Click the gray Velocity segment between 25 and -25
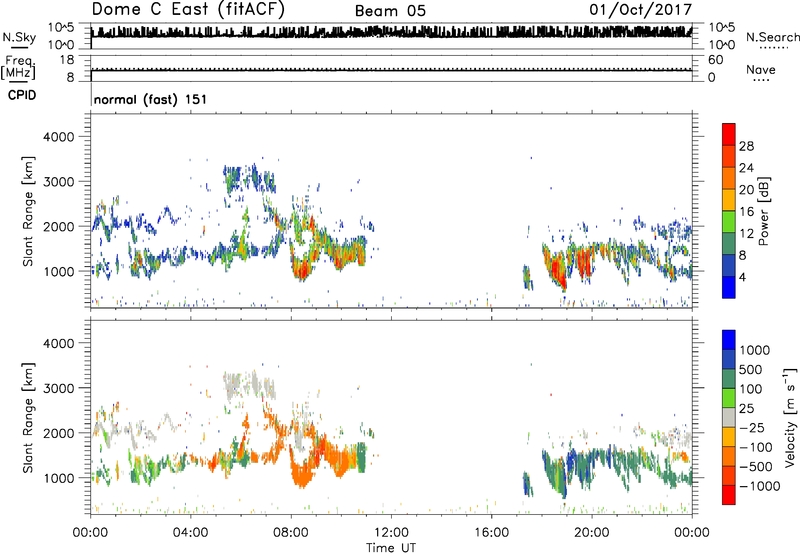Image resolution: width=800 pixels, height=554 pixels. 729,418
